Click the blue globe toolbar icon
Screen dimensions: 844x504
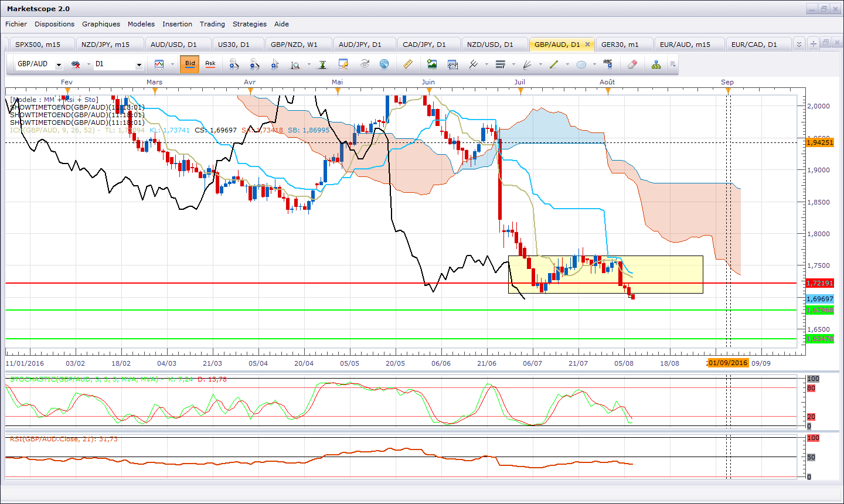(384, 64)
